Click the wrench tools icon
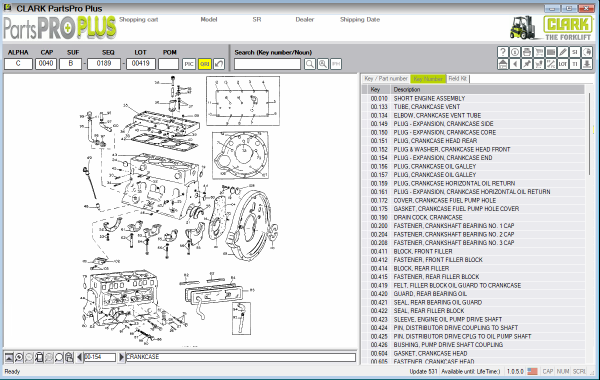Image resolution: width=600 pixels, height=380 pixels. point(551,64)
